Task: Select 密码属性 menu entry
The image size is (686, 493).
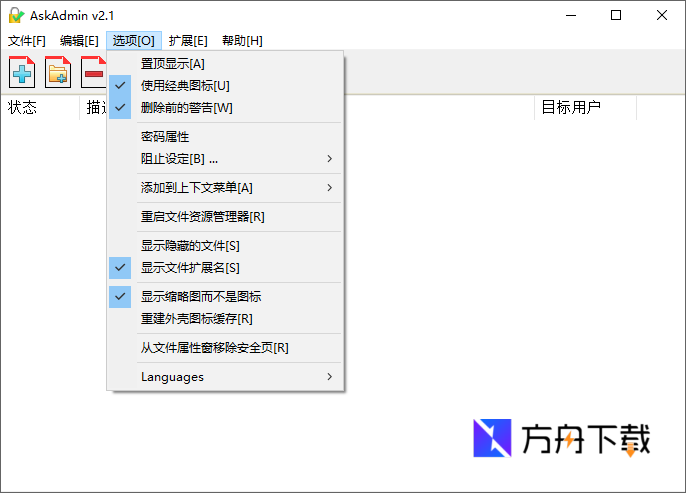Action: point(225,137)
